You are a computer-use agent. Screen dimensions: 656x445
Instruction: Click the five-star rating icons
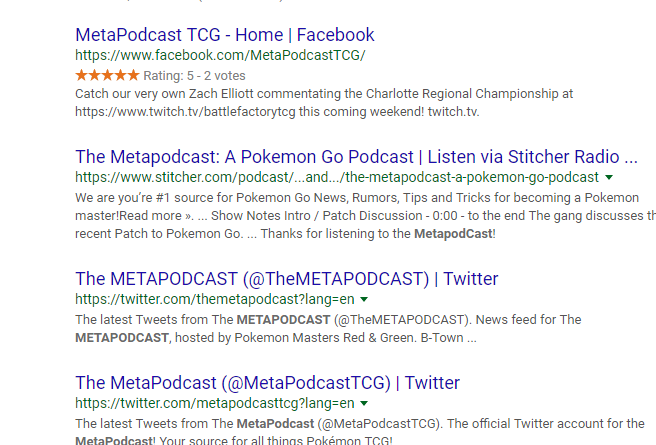107,75
